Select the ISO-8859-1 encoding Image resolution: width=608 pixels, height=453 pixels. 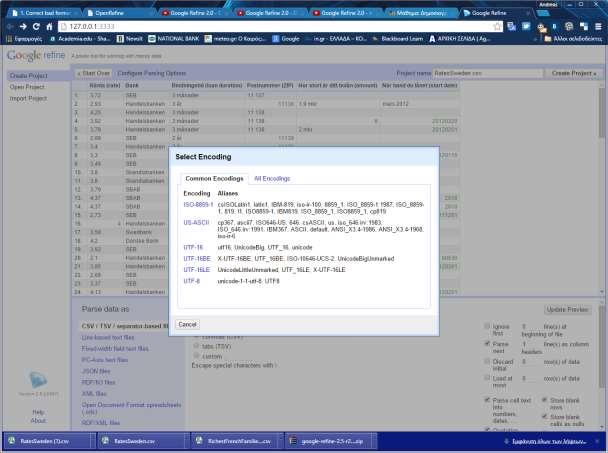(x=198, y=204)
